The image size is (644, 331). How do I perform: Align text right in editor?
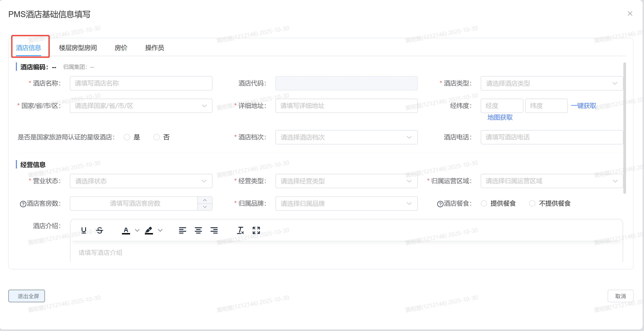pos(214,230)
